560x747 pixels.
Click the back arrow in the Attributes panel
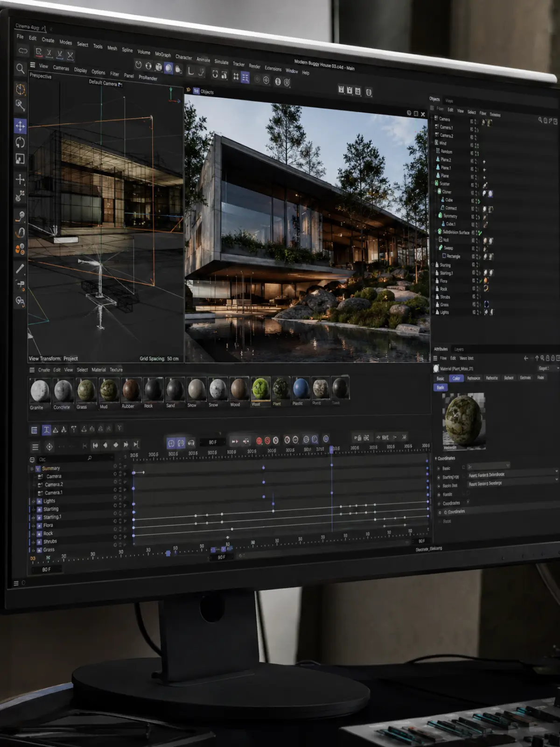coord(526,358)
